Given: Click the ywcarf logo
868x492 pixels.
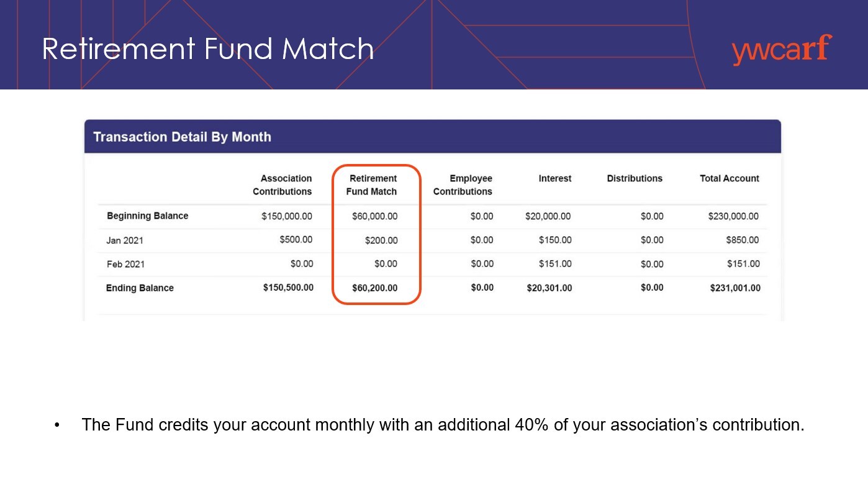Looking at the screenshot, I should click(x=782, y=50).
